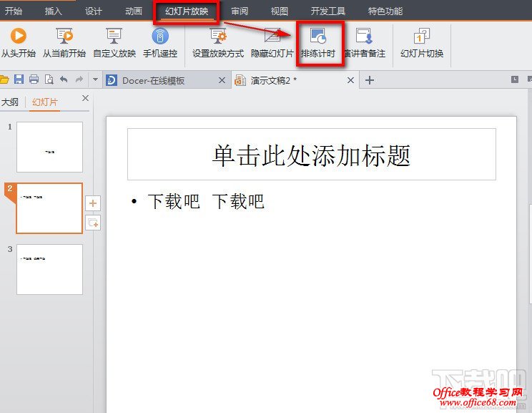Add new slide with plus button beside slide 2
The width and height of the screenshot is (532, 413).
(x=93, y=203)
